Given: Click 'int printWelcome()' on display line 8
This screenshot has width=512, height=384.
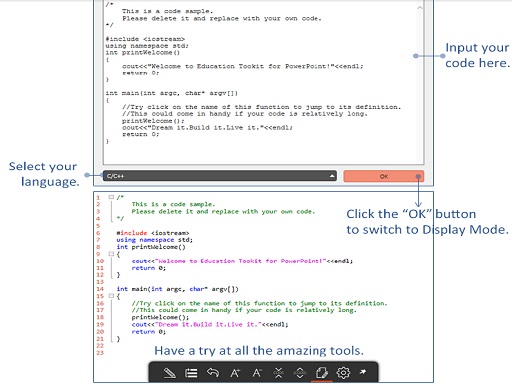Looking at the screenshot, I should coord(151,247).
